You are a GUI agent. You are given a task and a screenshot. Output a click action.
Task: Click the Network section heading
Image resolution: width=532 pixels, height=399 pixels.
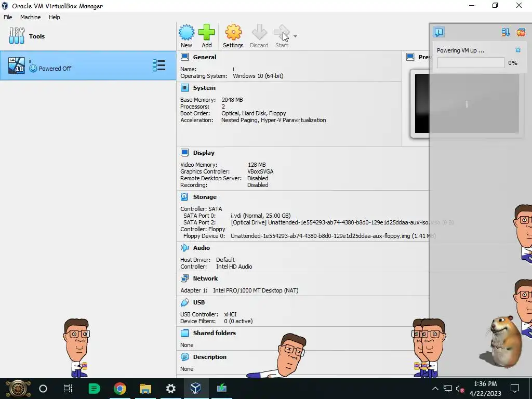[205, 278]
